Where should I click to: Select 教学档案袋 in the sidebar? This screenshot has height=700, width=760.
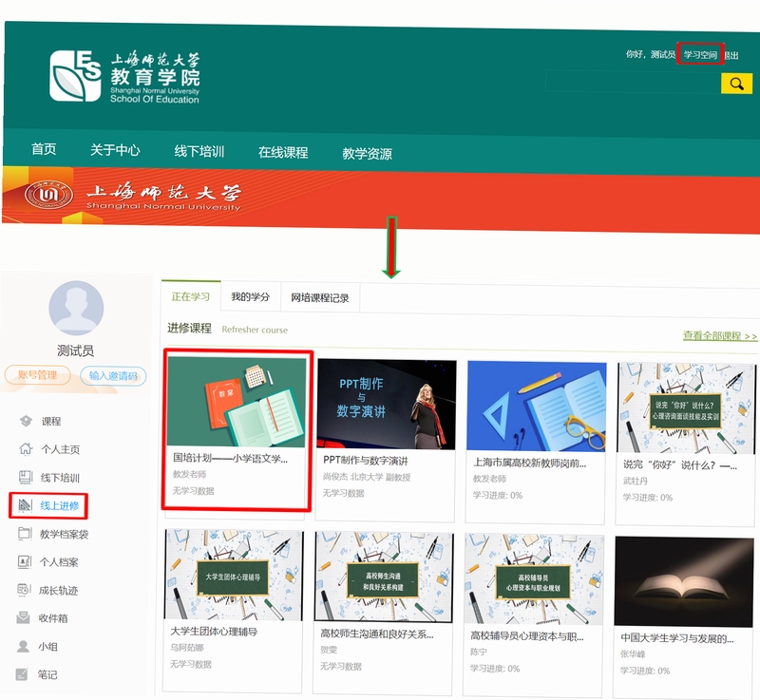point(64,535)
